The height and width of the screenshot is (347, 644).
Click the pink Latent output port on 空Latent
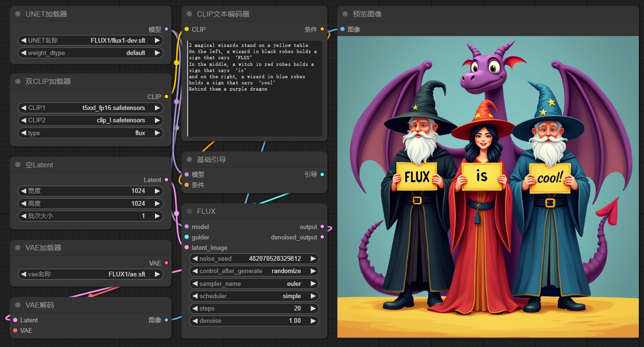point(166,180)
